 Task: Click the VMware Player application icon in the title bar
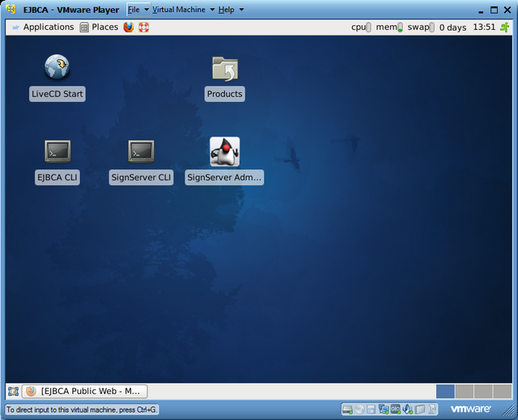tap(11, 10)
